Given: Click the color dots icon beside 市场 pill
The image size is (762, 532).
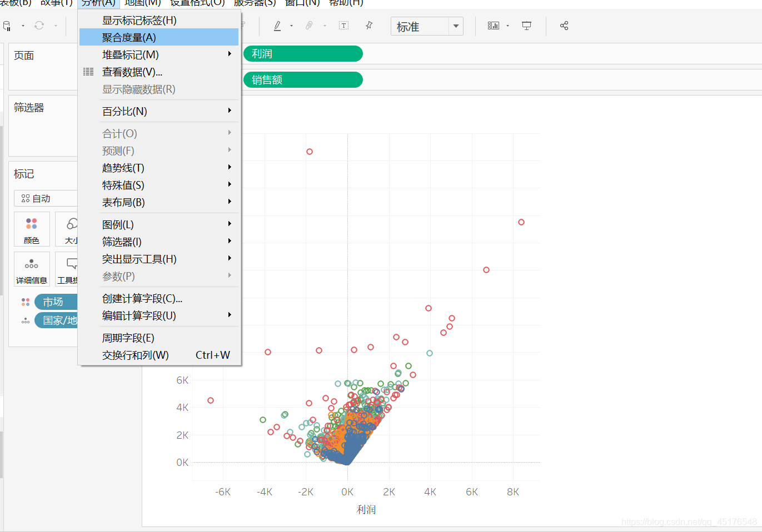Looking at the screenshot, I should (x=26, y=302).
